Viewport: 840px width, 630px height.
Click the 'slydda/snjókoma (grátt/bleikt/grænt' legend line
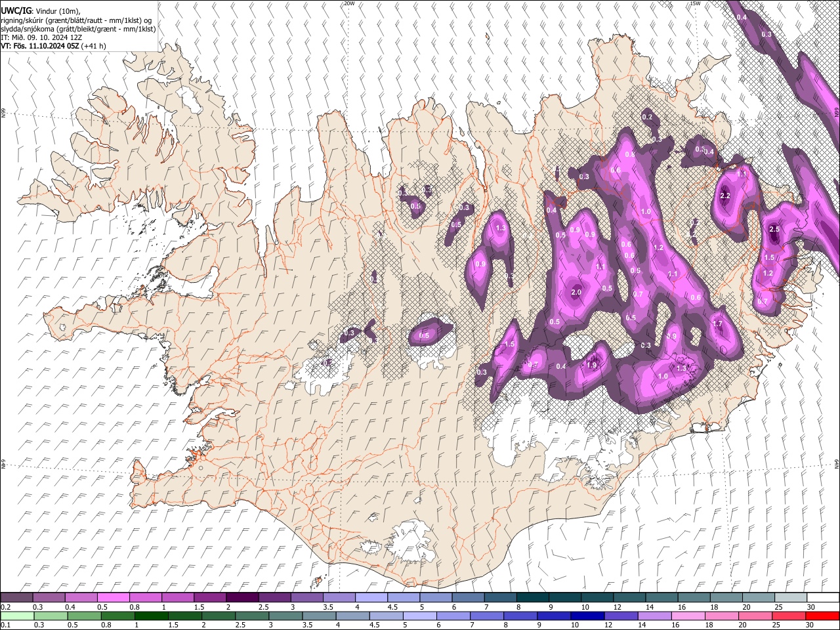click(x=78, y=29)
